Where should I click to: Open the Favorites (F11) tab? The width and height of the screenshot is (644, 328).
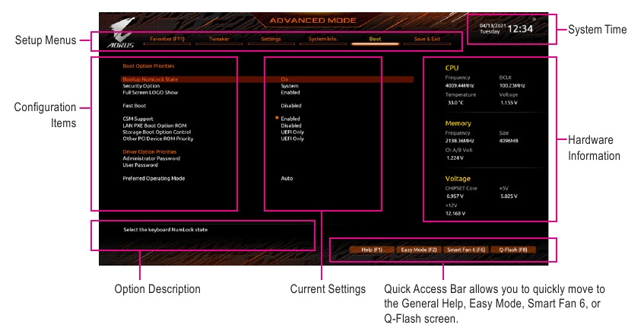pyautogui.click(x=165, y=39)
